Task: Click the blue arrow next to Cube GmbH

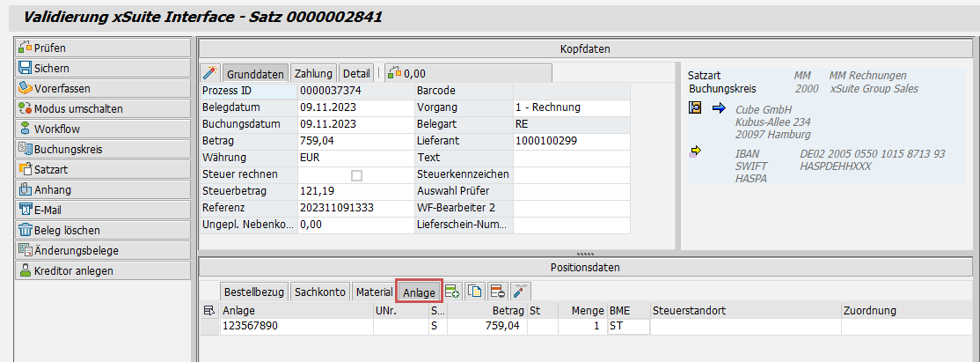Action: click(719, 108)
